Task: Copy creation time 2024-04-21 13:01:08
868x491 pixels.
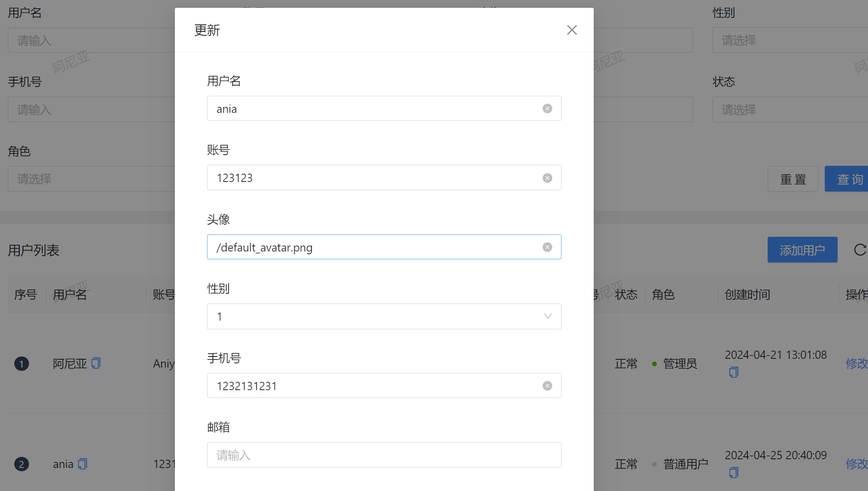Action: tap(734, 372)
